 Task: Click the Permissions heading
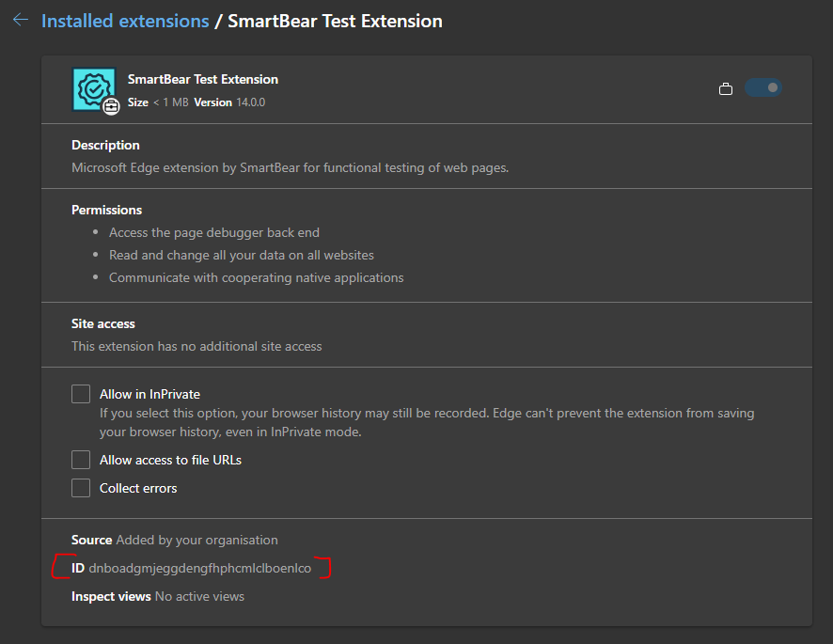coord(106,210)
